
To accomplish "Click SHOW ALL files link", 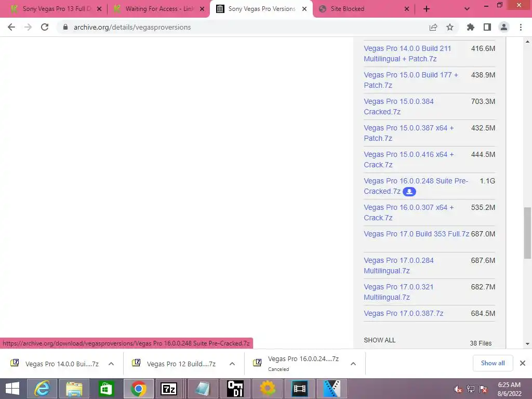I will coord(379,340).
